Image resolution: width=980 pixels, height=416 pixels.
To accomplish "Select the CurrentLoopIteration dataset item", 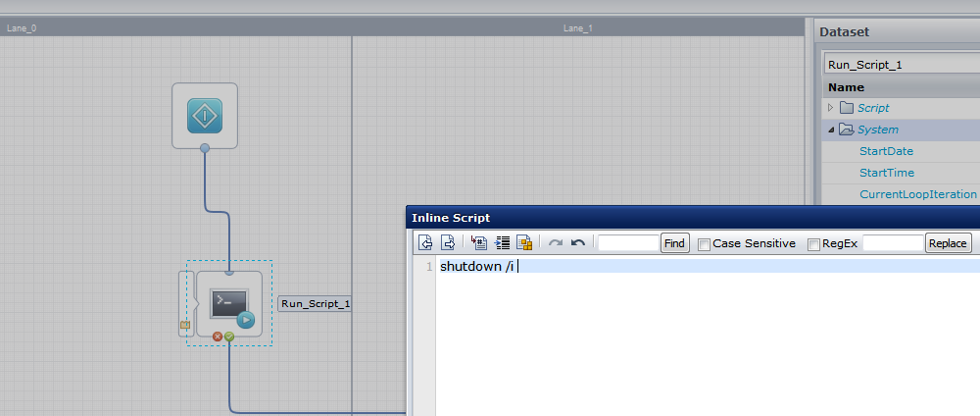I will [x=918, y=194].
